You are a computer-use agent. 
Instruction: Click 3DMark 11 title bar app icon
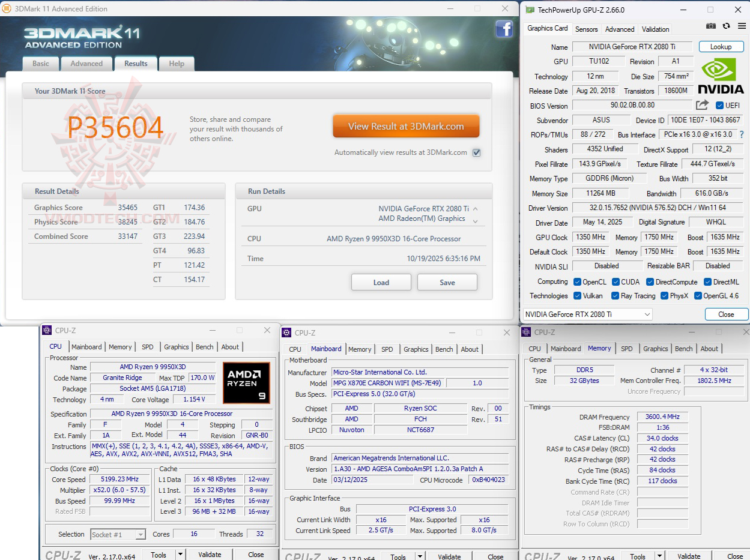7,8
